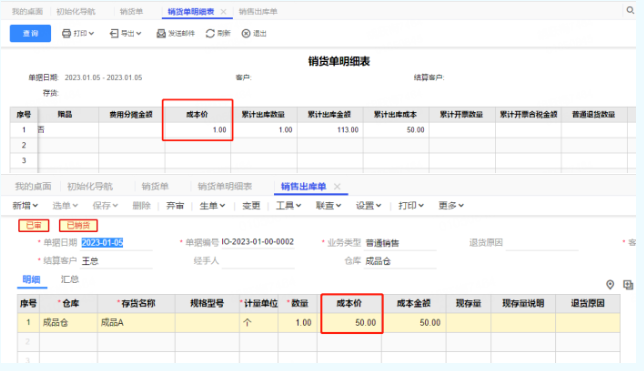Viewport: 644px width, 371px height.
Task: Click the 数量 cell 1.00 in detail row
Action: point(298,323)
